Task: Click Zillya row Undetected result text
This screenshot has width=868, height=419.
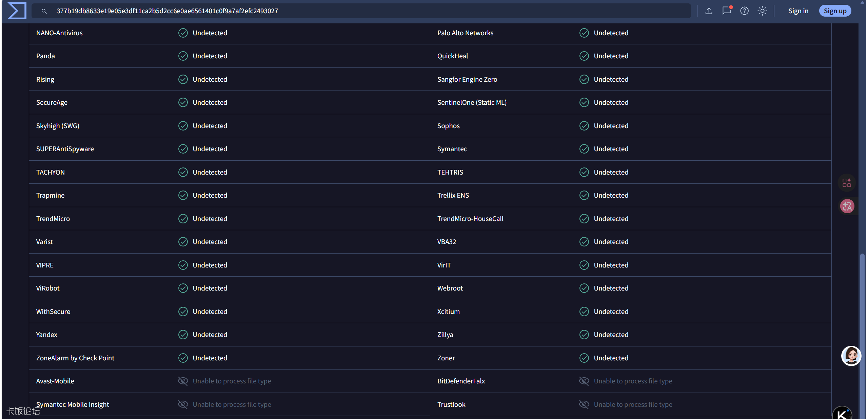Action: tap(611, 335)
